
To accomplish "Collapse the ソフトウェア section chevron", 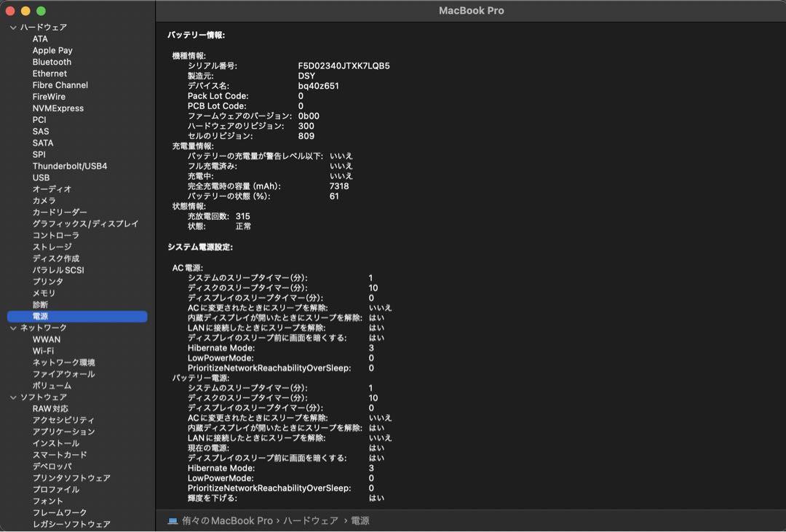I will coord(13,397).
